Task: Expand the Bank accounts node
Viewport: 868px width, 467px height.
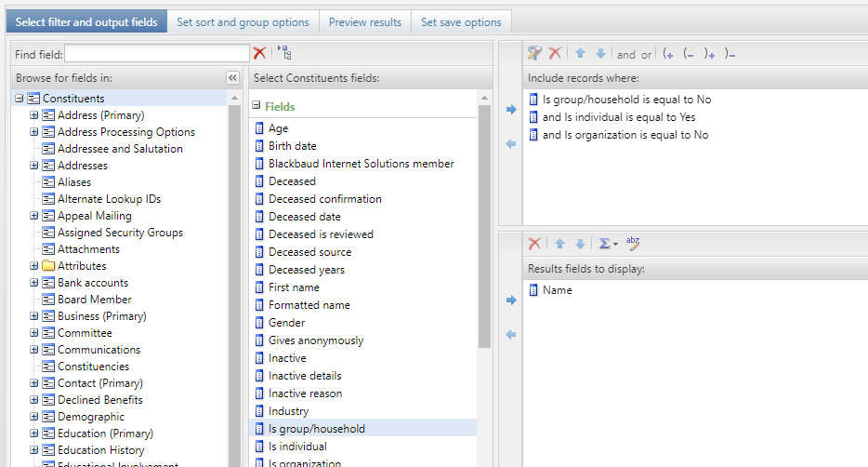Action: pos(34,283)
